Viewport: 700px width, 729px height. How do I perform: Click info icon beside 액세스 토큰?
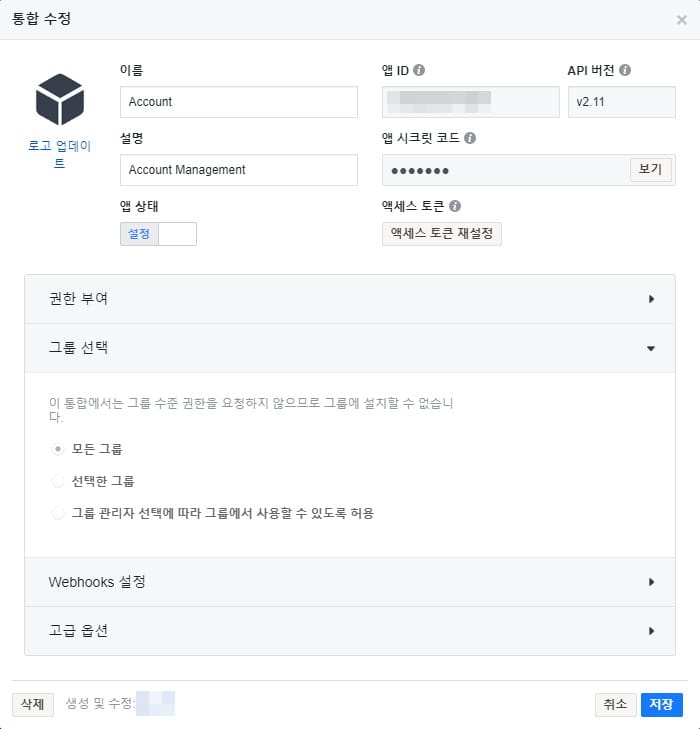[455, 206]
